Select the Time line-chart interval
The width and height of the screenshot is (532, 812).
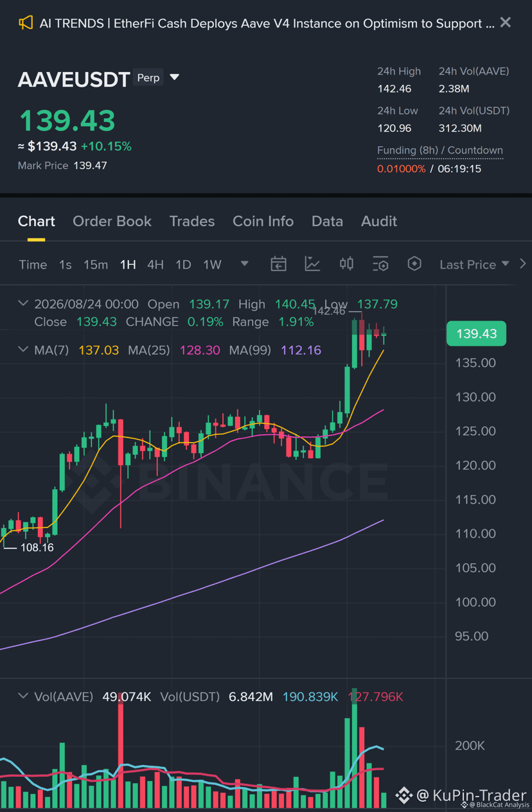(x=33, y=265)
